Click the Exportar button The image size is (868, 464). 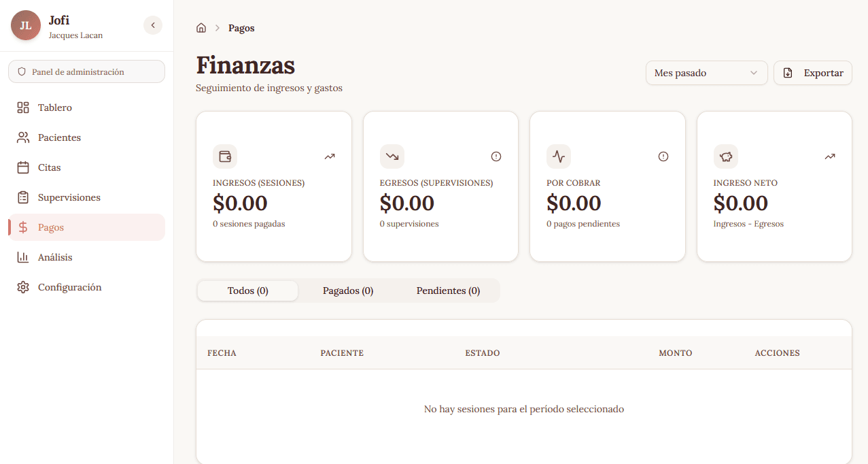coord(812,72)
